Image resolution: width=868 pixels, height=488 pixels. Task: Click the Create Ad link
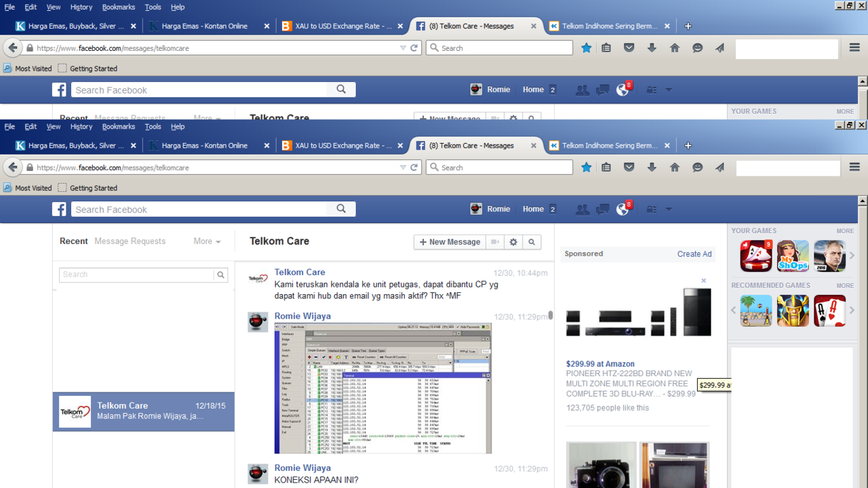(x=694, y=254)
